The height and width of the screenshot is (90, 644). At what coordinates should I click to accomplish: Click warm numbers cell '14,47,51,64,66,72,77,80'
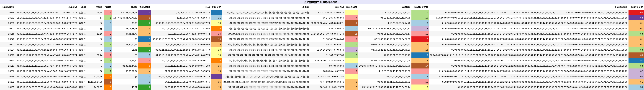pyautogui.click(x=125, y=18)
